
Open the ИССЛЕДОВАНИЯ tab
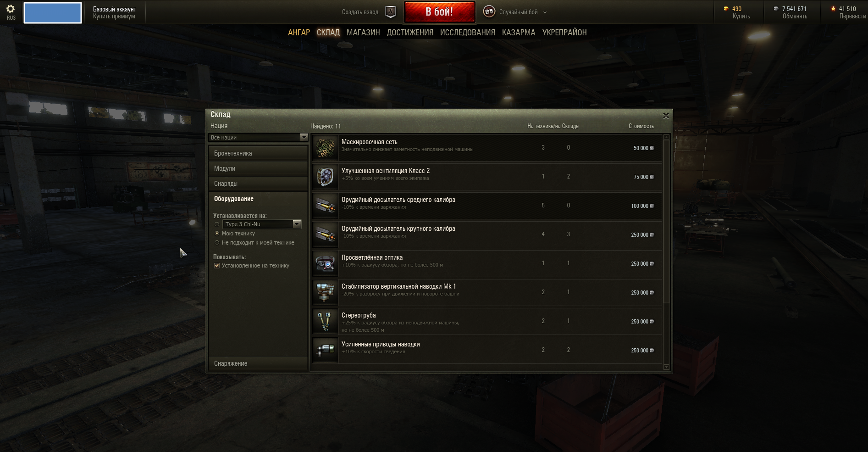[x=468, y=33]
